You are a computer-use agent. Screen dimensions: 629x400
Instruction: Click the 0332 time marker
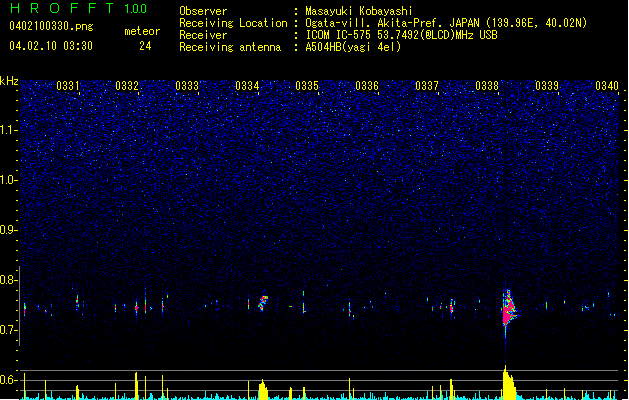[x=127, y=86]
